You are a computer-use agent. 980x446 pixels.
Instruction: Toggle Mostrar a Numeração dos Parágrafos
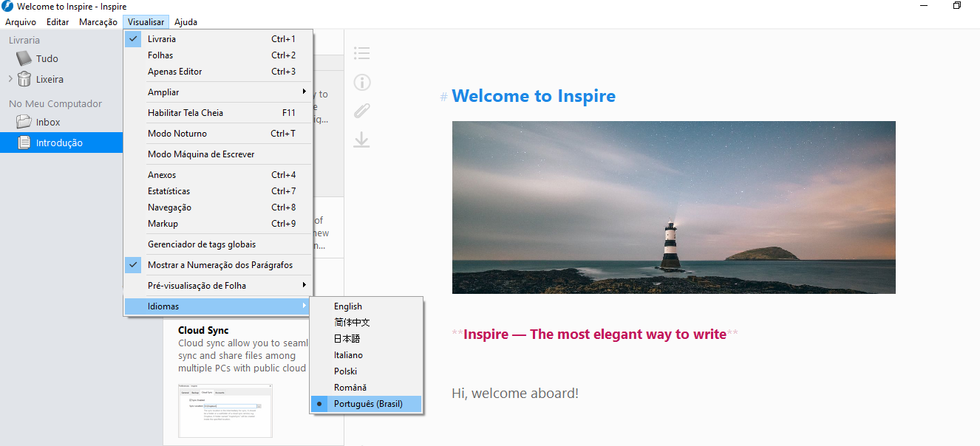[218, 265]
